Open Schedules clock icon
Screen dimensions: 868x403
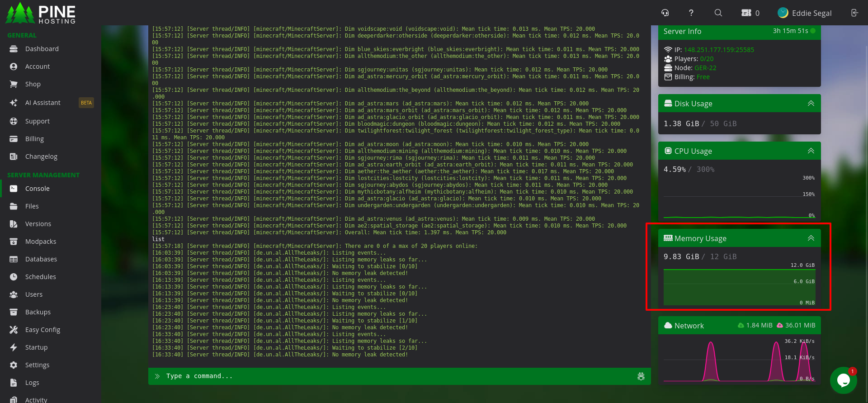click(14, 277)
